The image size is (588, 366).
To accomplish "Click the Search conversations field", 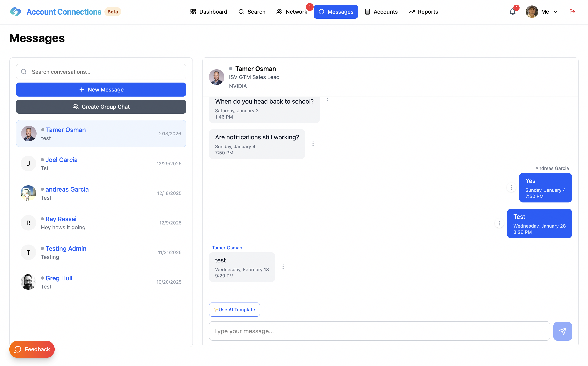I will coord(101,72).
